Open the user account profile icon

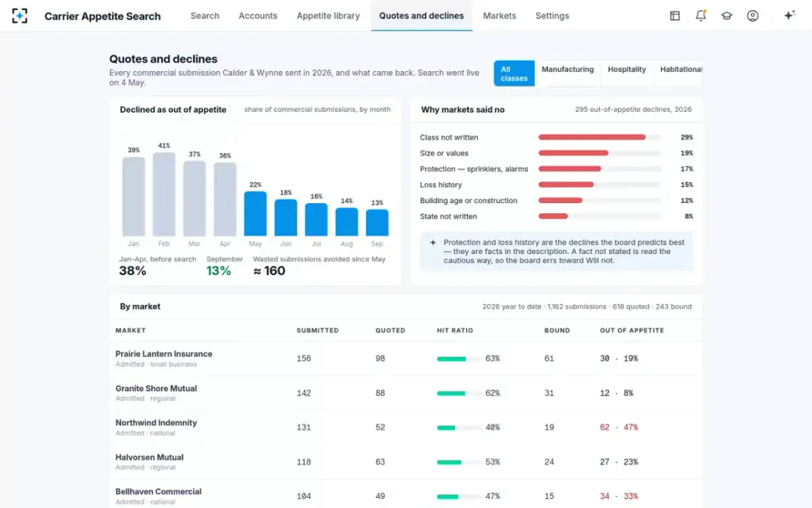coord(752,16)
